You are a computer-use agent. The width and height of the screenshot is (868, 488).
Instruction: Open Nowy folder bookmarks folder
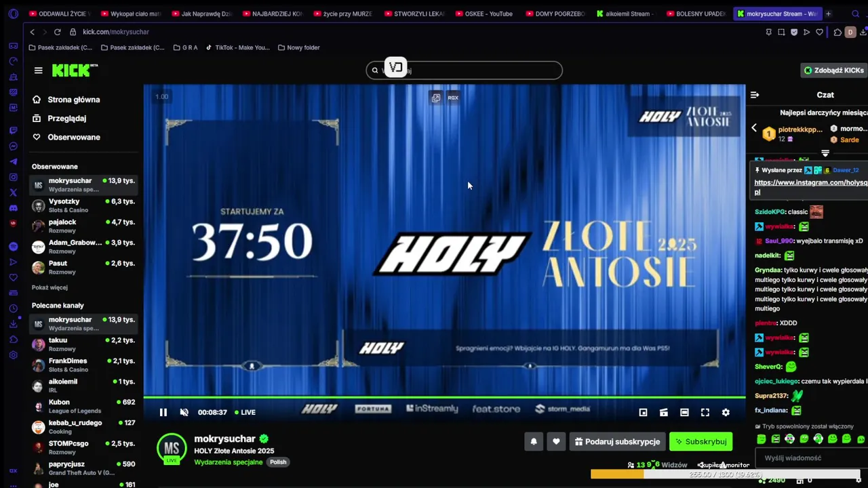(x=298, y=47)
